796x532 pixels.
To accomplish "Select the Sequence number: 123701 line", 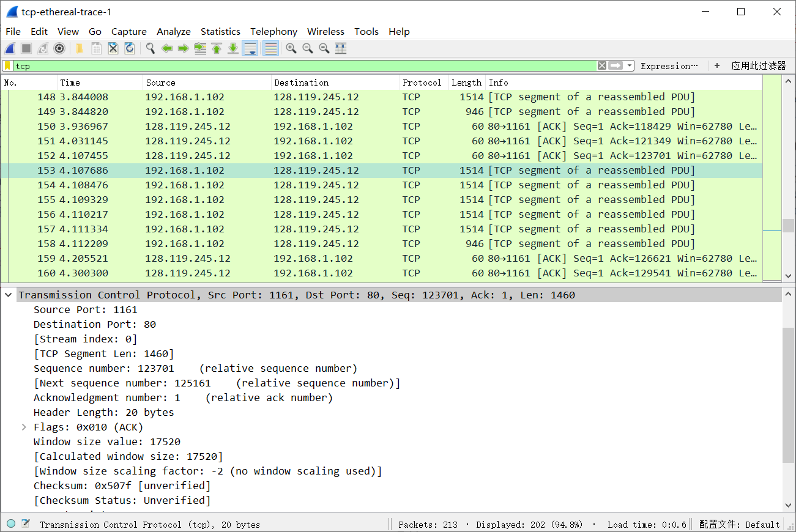I will [195, 368].
